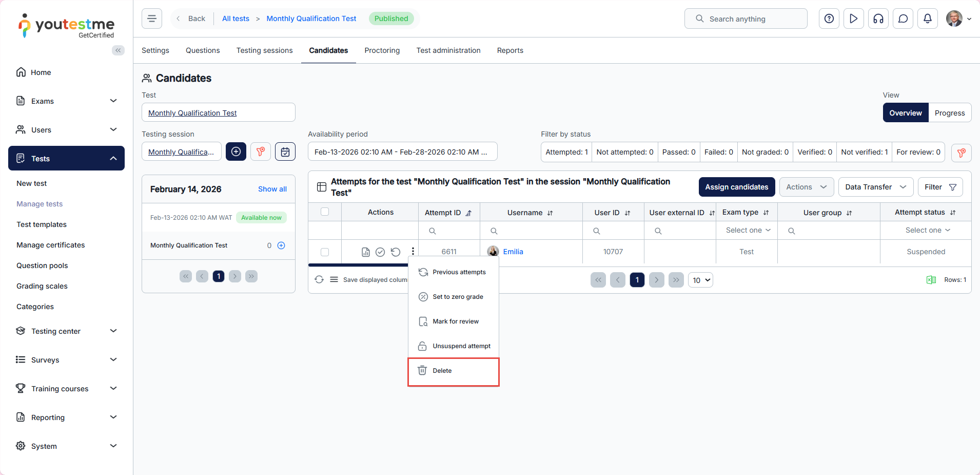The image size is (980, 475).
Task: Open the Actions dropdown
Action: click(806, 187)
